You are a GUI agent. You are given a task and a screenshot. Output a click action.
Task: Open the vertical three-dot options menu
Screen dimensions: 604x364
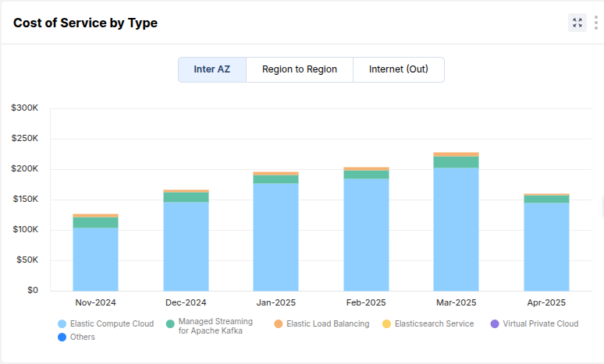coord(596,23)
